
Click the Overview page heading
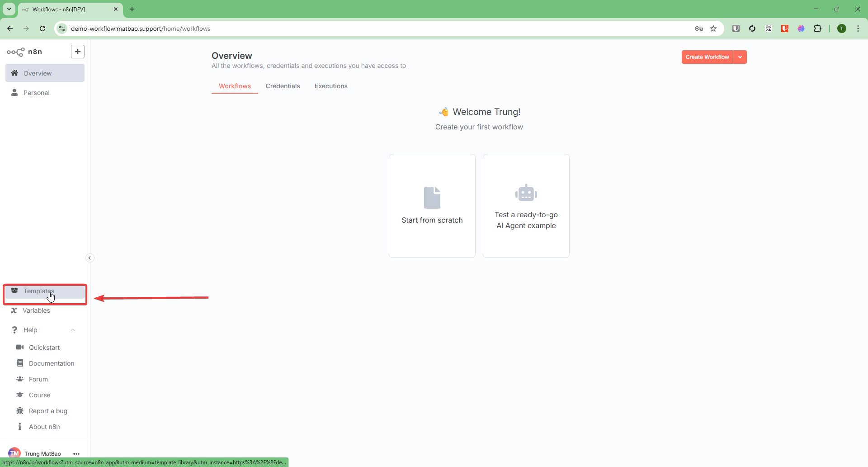pos(232,56)
